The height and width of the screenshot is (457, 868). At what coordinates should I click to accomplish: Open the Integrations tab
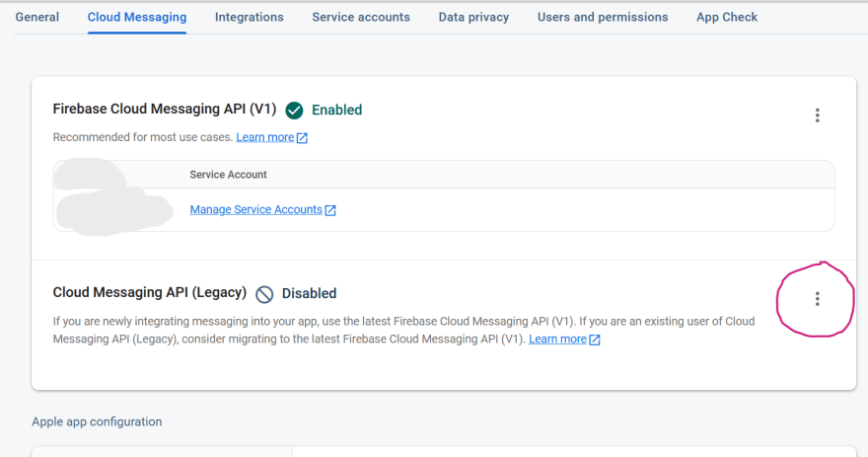click(250, 17)
